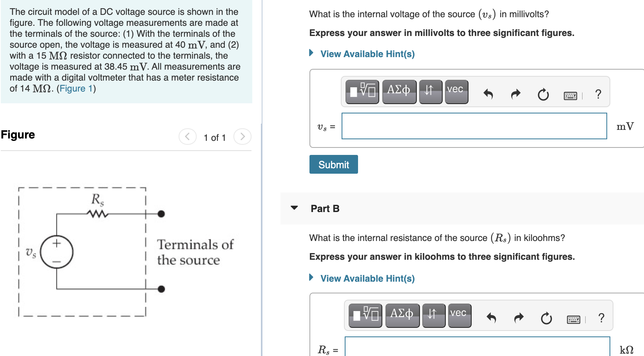Image resolution: width=644 pixels, height=356 pixels.
Task: Collapse the Part B section
Action: click(294, 209)
